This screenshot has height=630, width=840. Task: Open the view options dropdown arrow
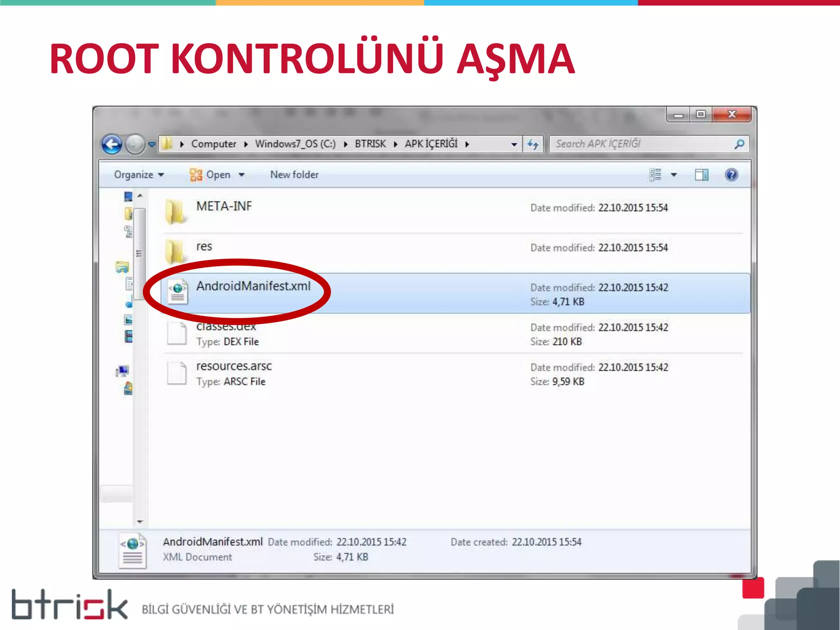tap(673, 175)
